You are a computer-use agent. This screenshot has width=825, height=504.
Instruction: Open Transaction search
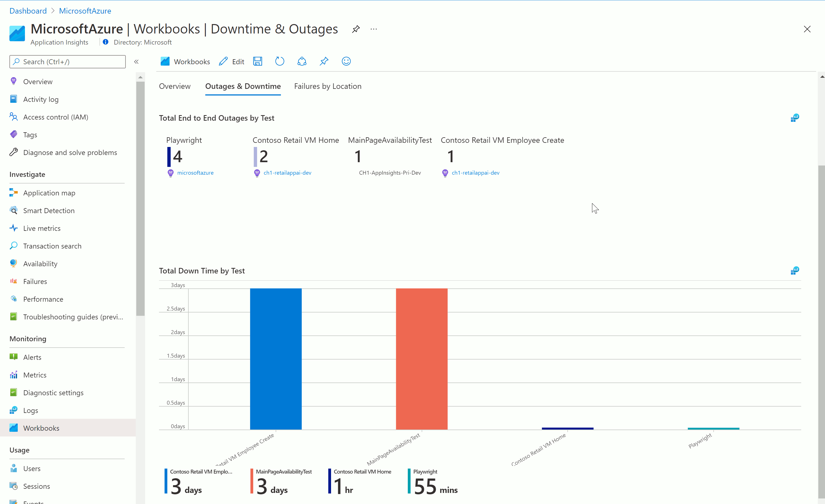(x=68, y=246)
